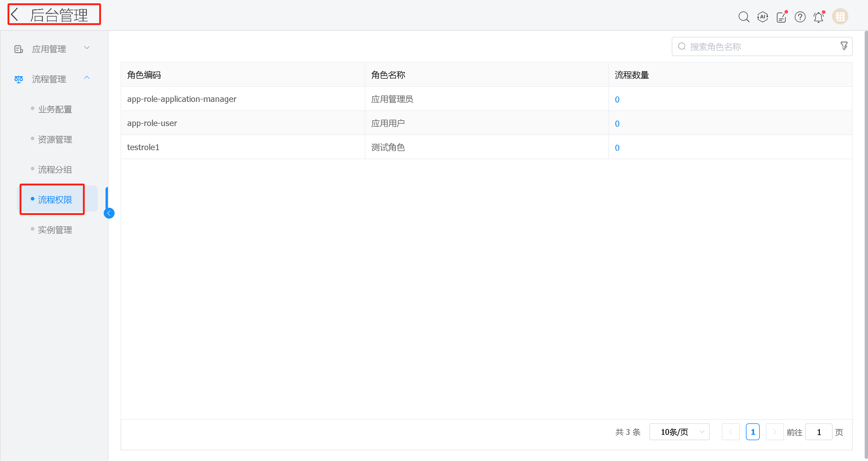
Task: Click the 0 link for testrole1 row
Action: (x=617, y=148)
